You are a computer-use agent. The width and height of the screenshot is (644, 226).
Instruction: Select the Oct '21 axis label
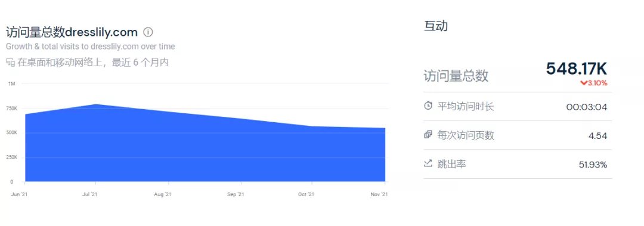click(x=306, y=194)
